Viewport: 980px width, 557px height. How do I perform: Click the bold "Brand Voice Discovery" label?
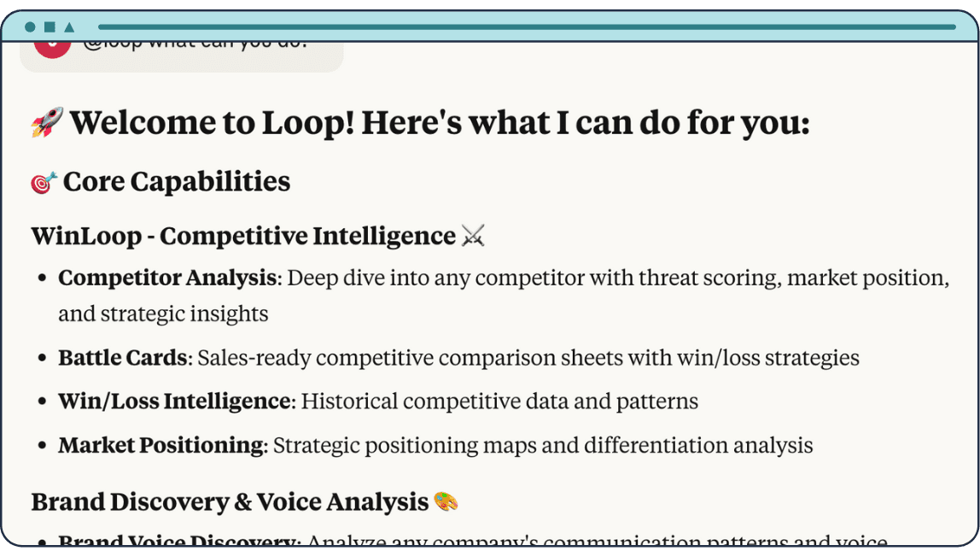(177, 542)
